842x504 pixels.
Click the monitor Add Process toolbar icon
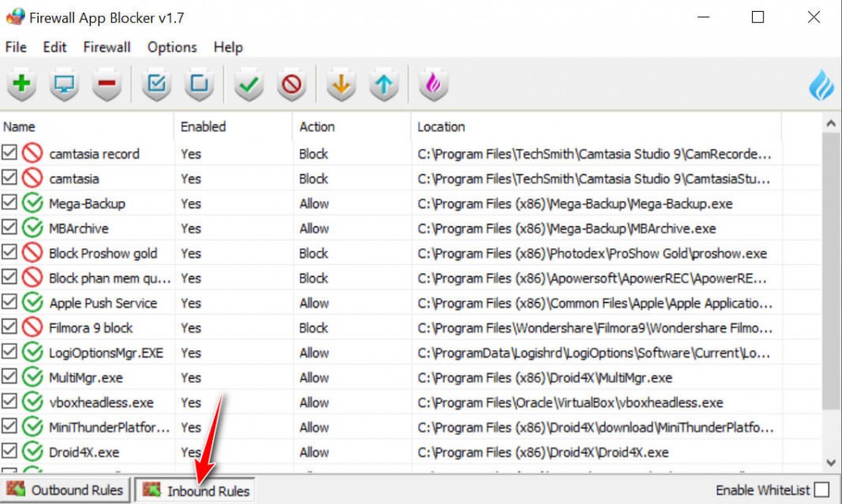pos(65,85)
